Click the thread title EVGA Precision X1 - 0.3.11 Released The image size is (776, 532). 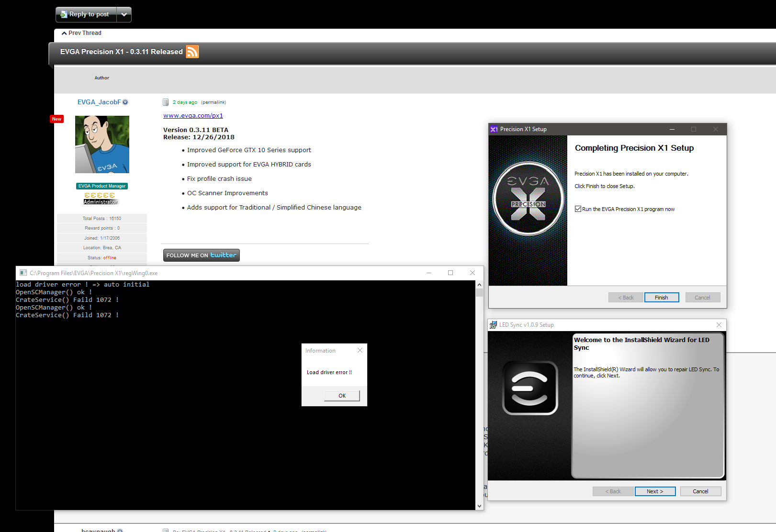point(122,52)
